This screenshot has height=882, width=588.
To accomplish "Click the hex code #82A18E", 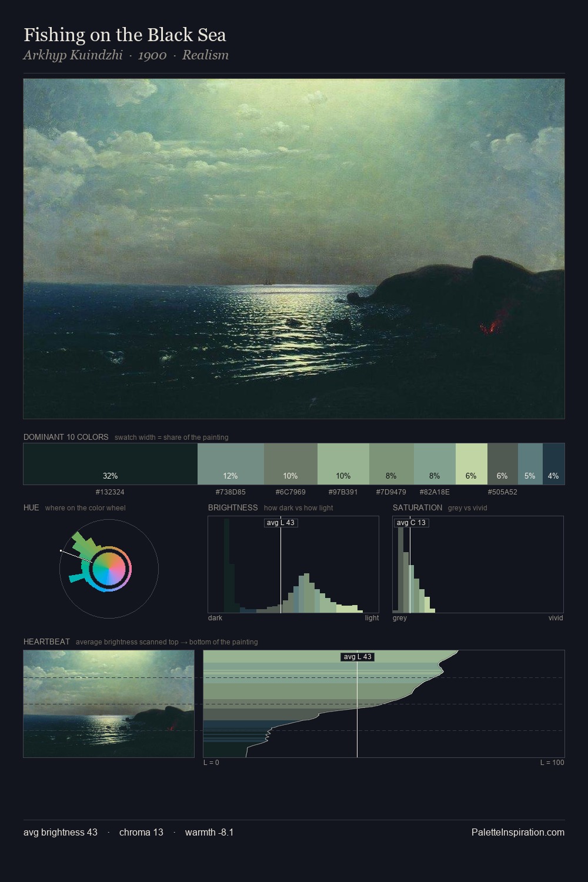I will [435, 492].
